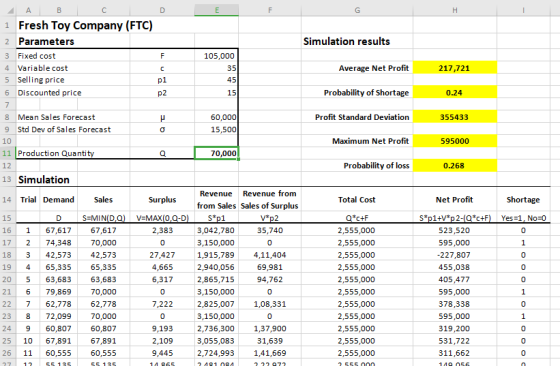Select net profit cell 378,338
Screen dimensions: 560x366
click(454, 304)
